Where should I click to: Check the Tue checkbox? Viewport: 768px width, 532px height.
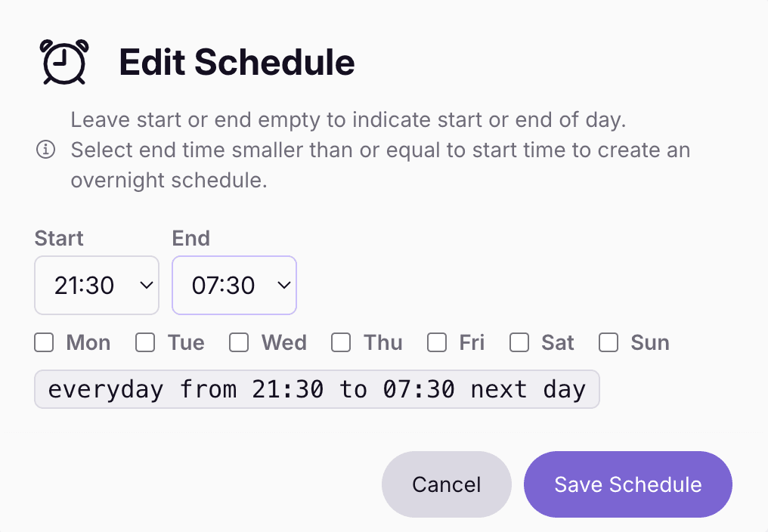145,342
